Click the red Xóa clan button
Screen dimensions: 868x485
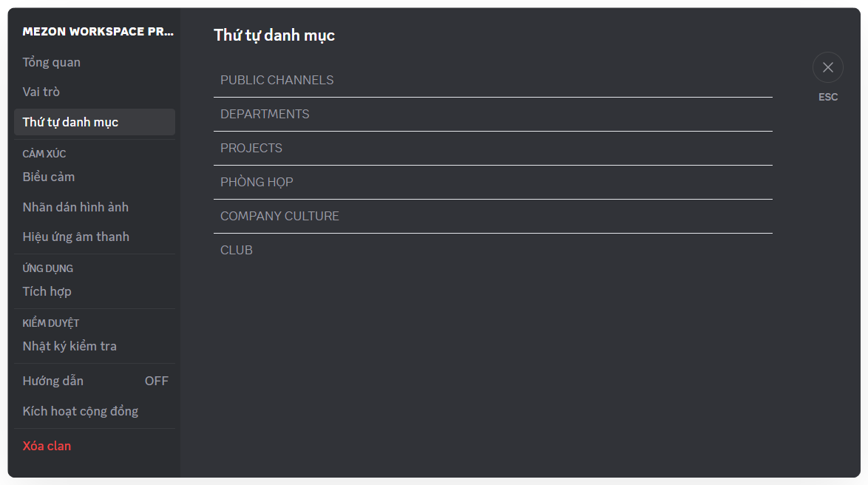47,446
